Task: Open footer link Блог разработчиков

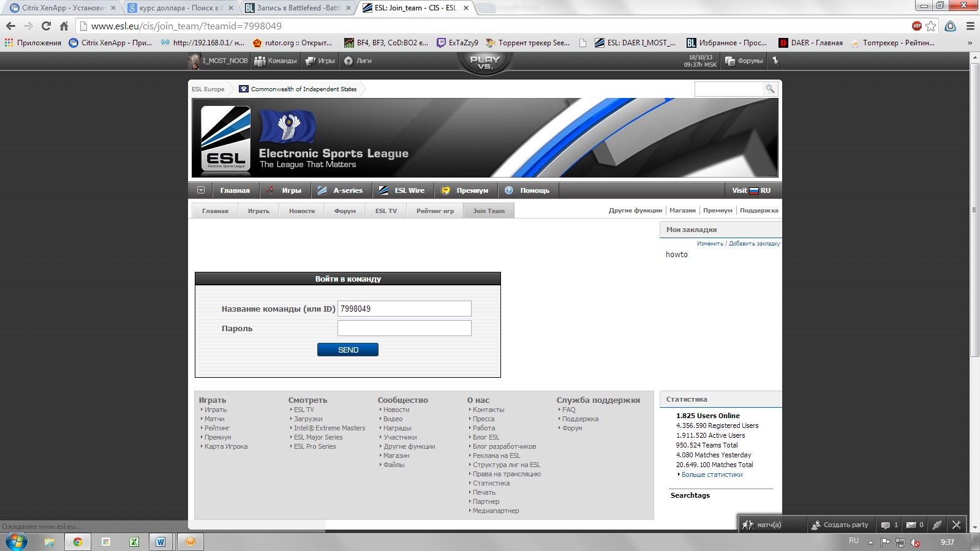Action: point(504,446)
